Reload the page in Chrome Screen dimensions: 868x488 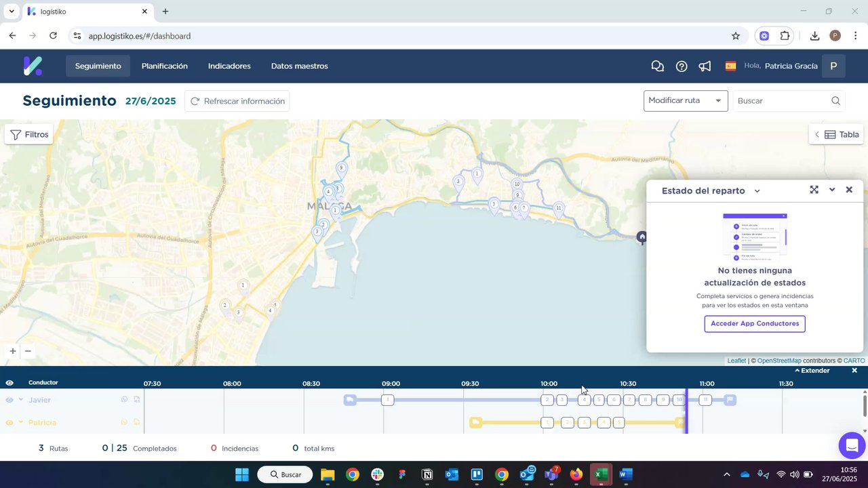[54, 36]
